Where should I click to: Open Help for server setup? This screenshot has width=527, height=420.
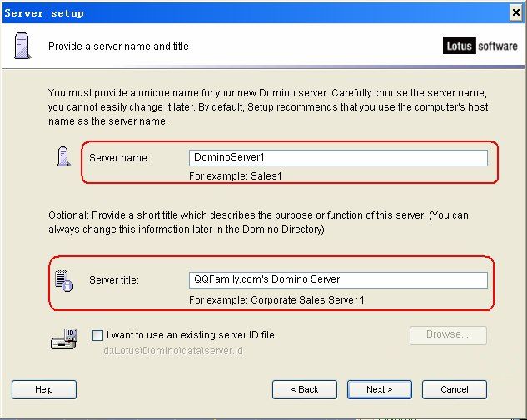pos(44,389)
